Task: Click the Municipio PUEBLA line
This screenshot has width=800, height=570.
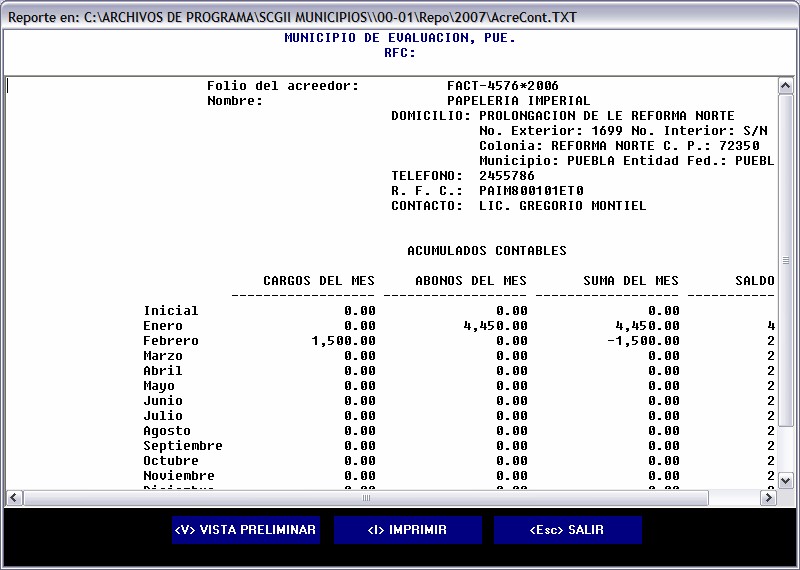Action: [627, 161]
